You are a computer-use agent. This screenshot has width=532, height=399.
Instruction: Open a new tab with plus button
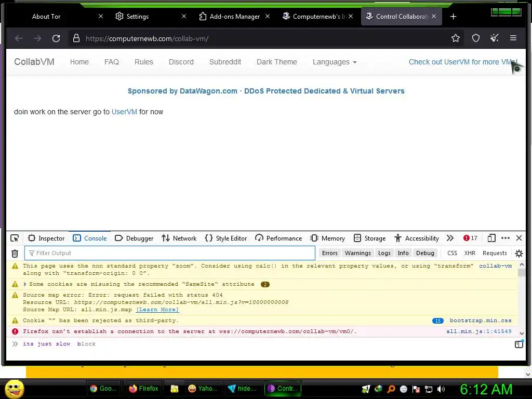(453, 16)
